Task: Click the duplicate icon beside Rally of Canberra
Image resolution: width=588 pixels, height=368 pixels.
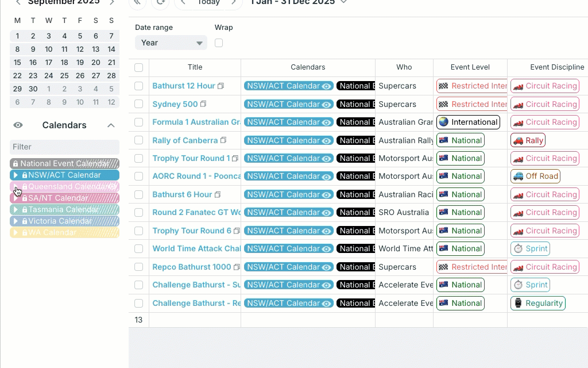Action: (223, 140)
